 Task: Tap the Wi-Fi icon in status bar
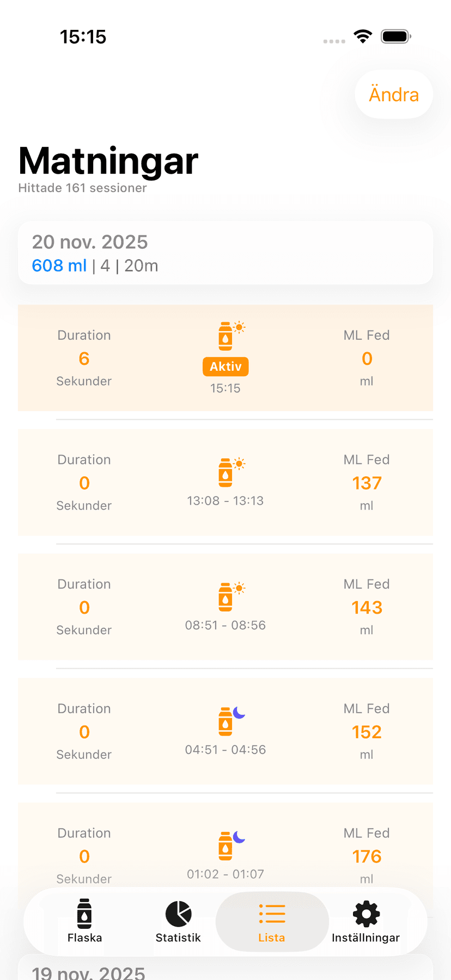point(363,36)
